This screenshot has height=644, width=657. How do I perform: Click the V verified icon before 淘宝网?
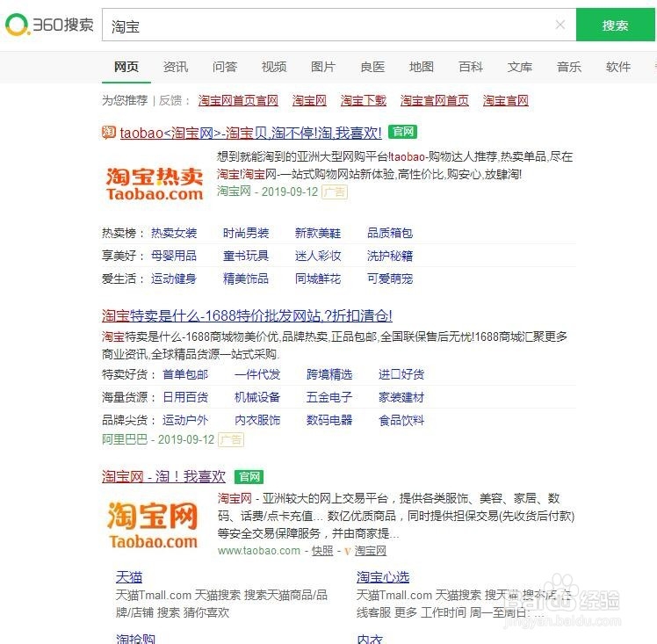coord(347,552)
